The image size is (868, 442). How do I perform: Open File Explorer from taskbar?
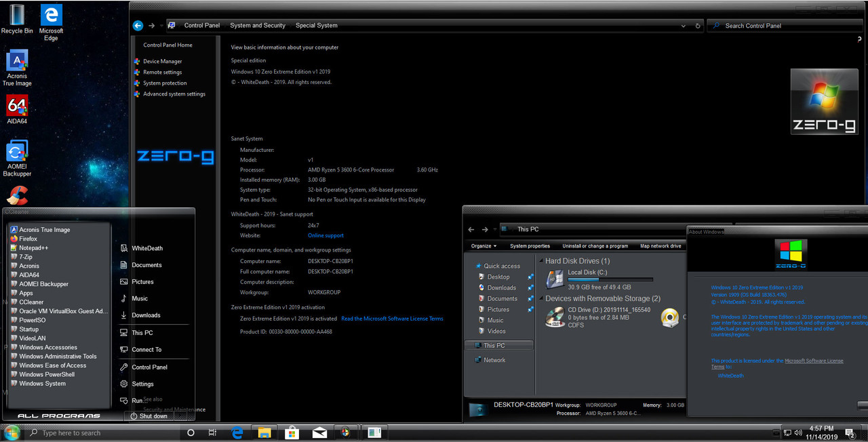pos(264,433)
